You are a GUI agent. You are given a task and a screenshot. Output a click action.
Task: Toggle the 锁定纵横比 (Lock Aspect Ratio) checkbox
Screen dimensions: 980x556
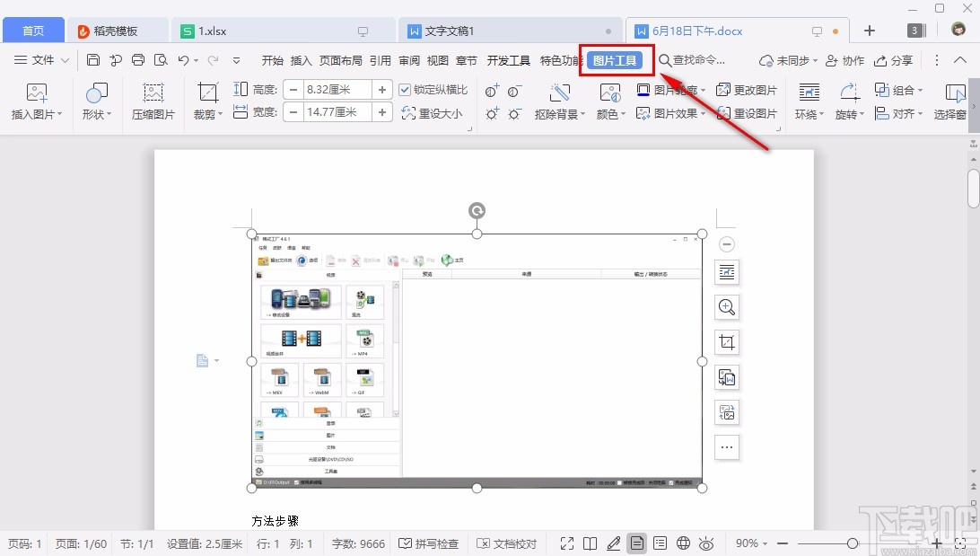click(x=405, y=89)
